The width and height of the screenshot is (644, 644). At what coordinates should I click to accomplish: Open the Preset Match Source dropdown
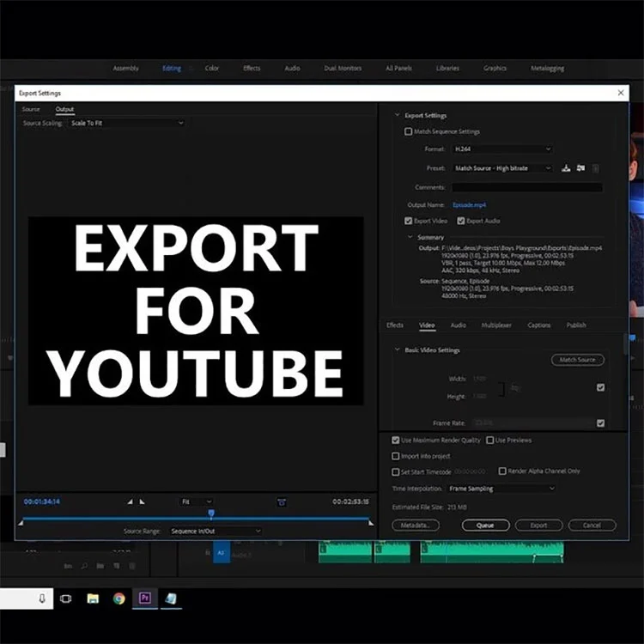point(502,168)
